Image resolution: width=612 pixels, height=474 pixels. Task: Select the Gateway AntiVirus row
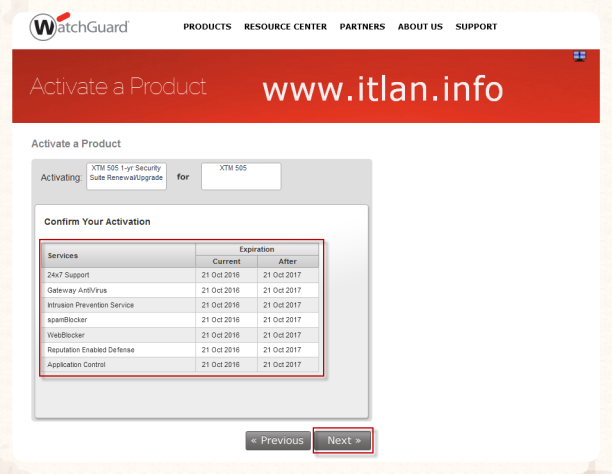[117, 289]
